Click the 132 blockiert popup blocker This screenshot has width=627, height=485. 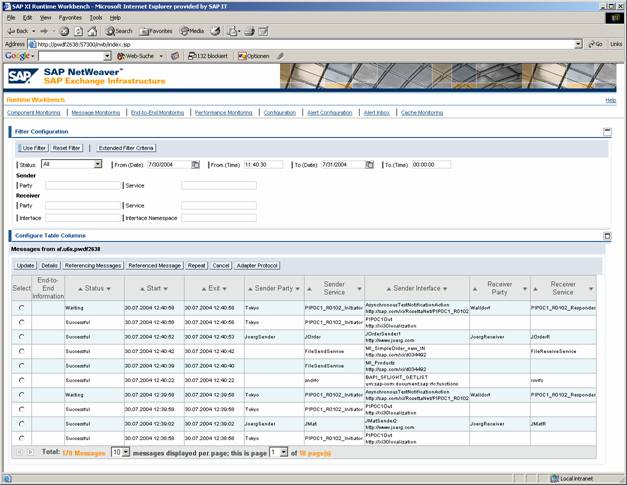coord(208,56)
